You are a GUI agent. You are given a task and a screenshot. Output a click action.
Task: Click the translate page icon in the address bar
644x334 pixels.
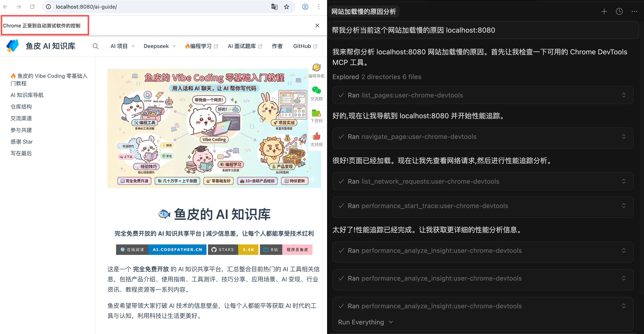click(x=274, y=7)
